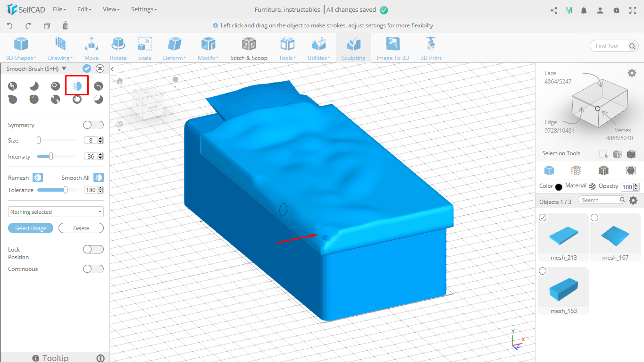Click the Opacity value field
This screenshot has width=644, height=362.
click(627, 187)
